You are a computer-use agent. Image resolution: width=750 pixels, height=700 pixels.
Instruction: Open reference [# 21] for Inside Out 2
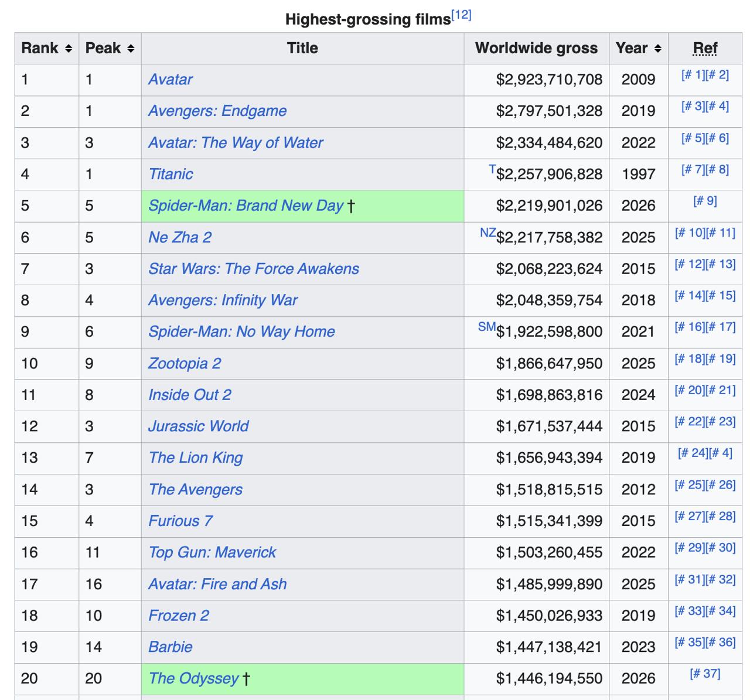point(721,391)
